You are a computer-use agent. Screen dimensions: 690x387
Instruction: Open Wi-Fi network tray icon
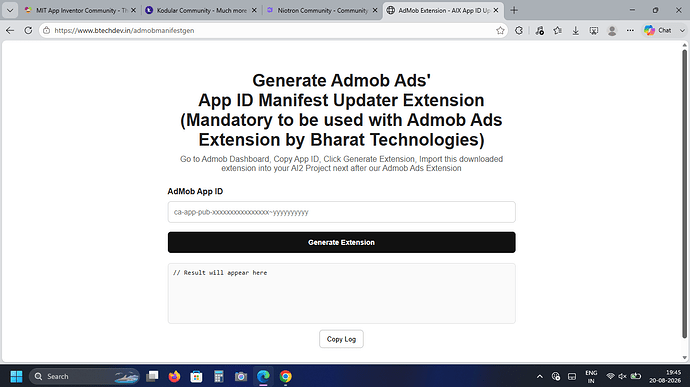click(x=610, y=376)
